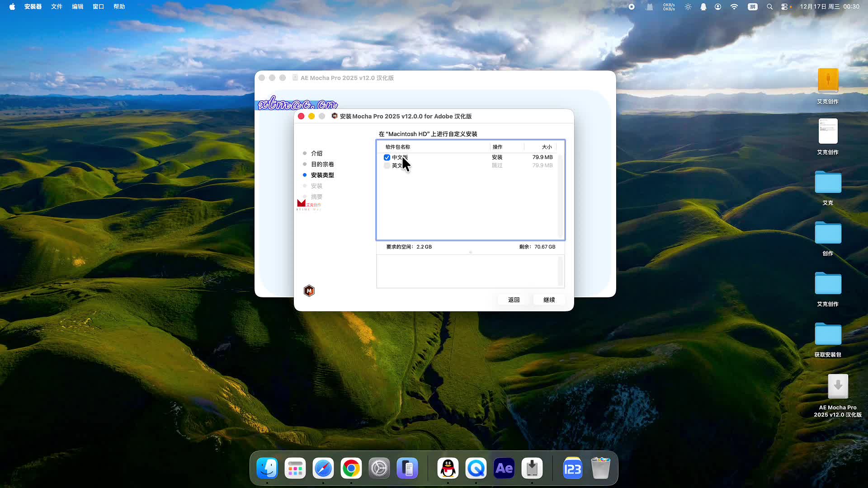Click the package list vertical scrollbar
This screenshot has height=488, width=868.
(x=560, y=197)
